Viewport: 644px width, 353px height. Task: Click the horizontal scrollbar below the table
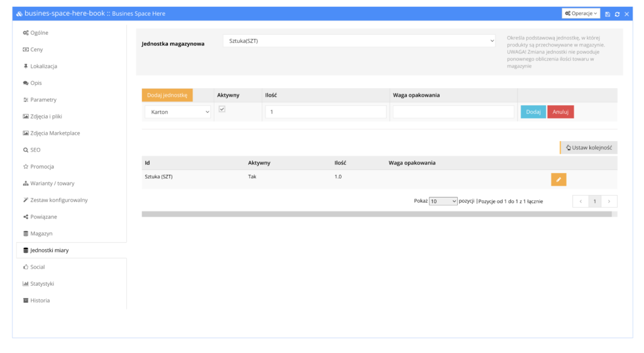pyautogui.click(x=376, y=214)
